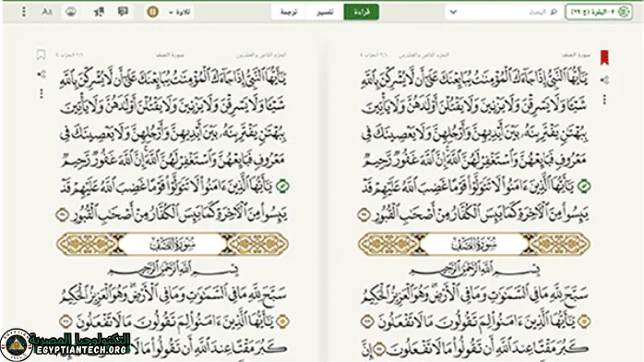
Task: Click the hizb header label on right page
Action: 374,54
